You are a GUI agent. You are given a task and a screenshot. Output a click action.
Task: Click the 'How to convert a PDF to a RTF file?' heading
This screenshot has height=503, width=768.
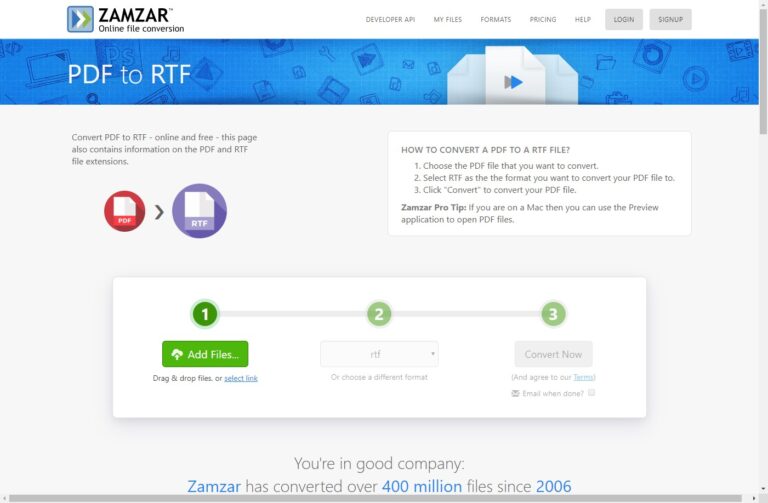tap(485, 150)
